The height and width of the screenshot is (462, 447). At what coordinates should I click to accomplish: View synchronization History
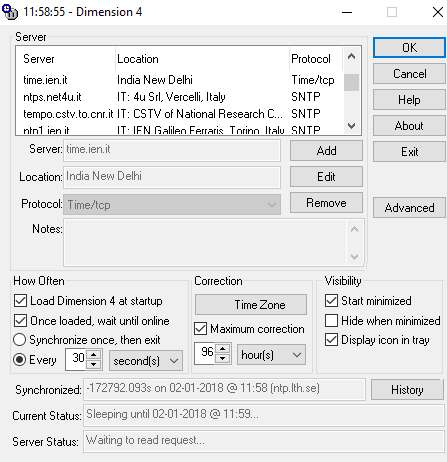407,390
